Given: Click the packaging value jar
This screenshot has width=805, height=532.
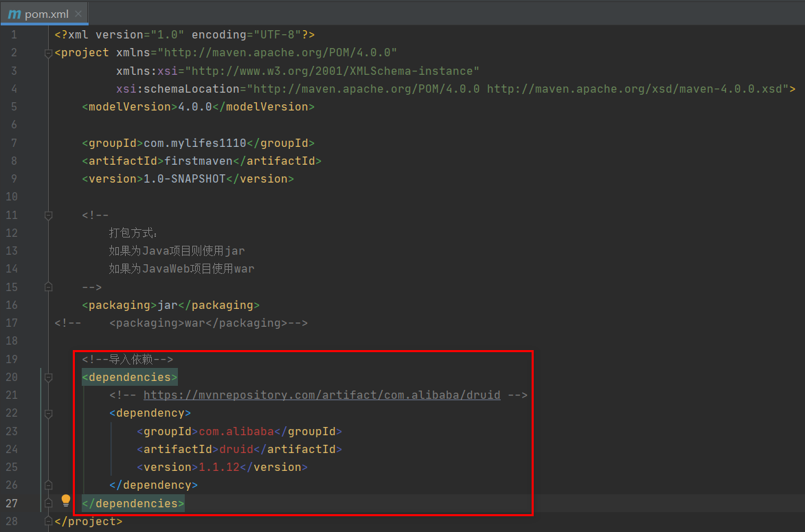Looking at the screenshot, I should [x=168, y=305].
